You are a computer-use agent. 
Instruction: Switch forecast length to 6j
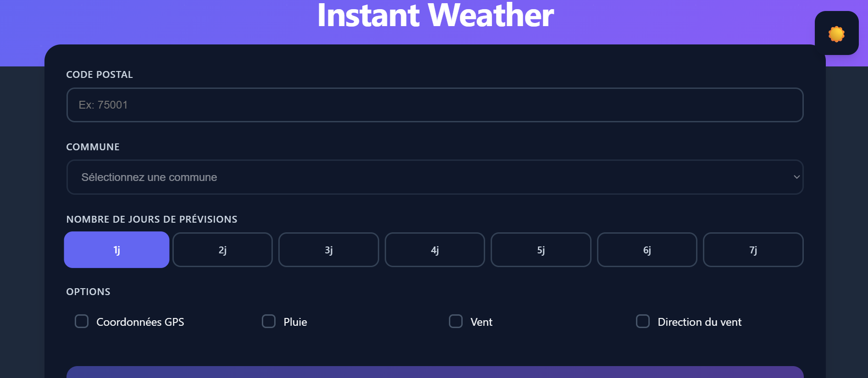pos(647,250)
